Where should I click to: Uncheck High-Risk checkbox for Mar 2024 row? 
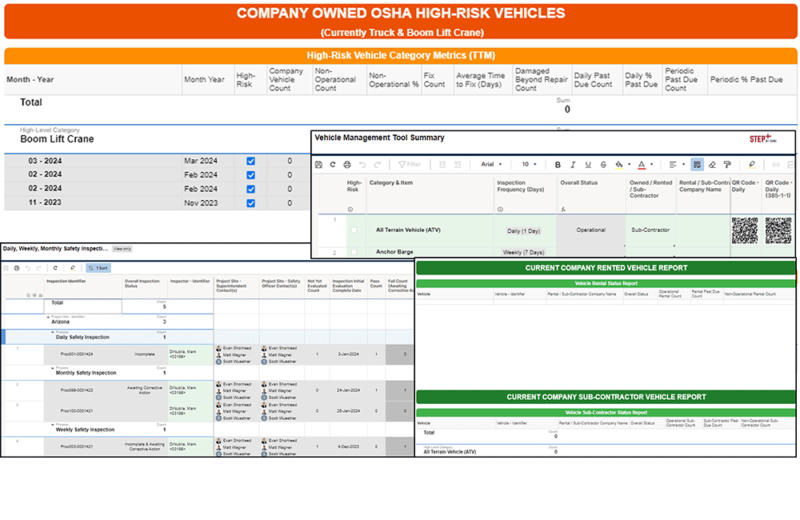250,161
